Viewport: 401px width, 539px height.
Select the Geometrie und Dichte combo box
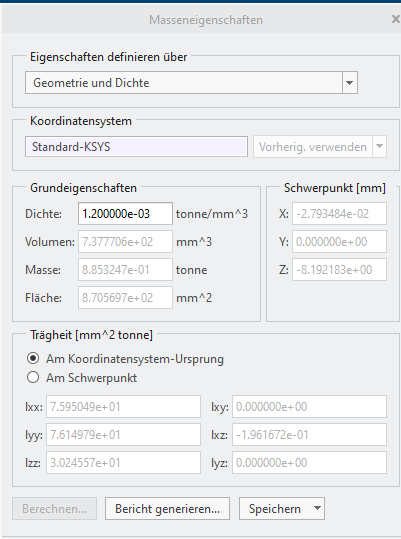coord(191,82)
